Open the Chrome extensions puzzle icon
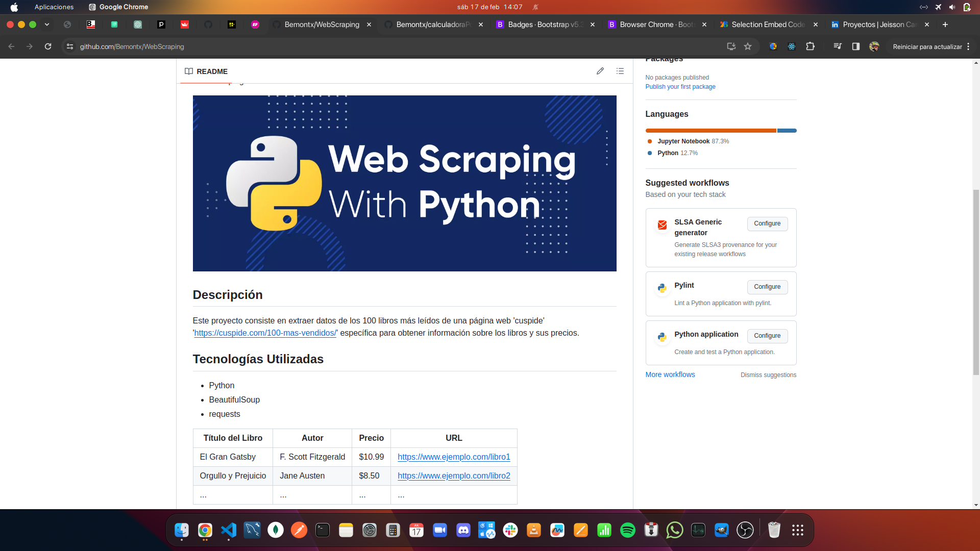The image size is (980, 551). [x=810, y=46]
